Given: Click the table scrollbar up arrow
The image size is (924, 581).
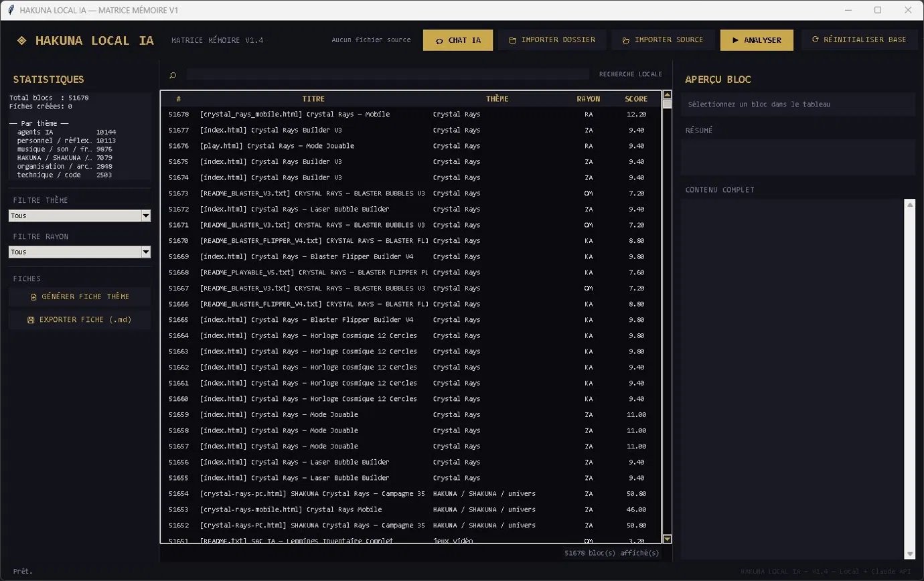Looking at the screenshot, I should [x=667, y=95].
